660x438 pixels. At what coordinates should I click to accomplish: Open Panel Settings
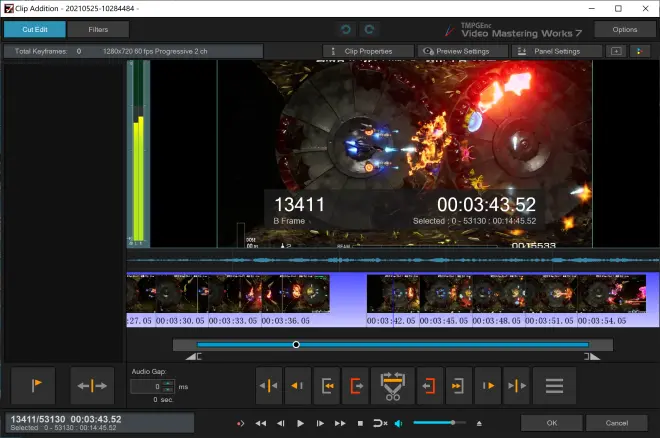pyautogui.click(x=557, y=51)
